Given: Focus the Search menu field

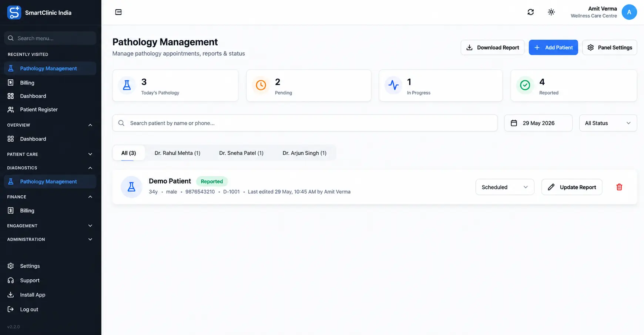Looking at the screenshot, I should coord(50,38).
